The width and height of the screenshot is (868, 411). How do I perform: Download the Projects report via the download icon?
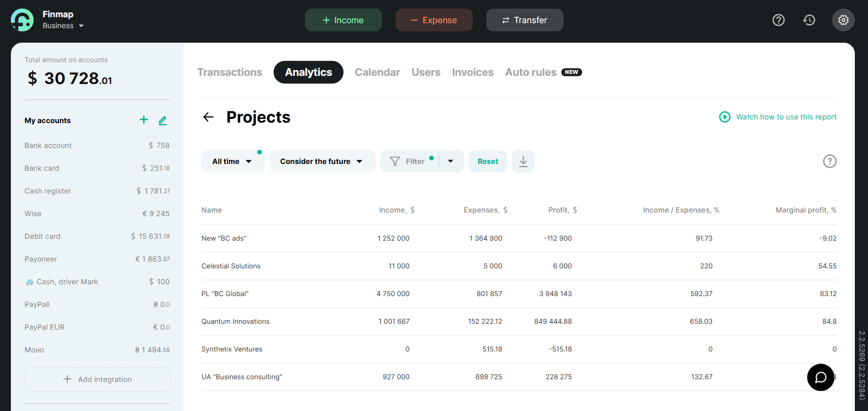click(523, 161)
